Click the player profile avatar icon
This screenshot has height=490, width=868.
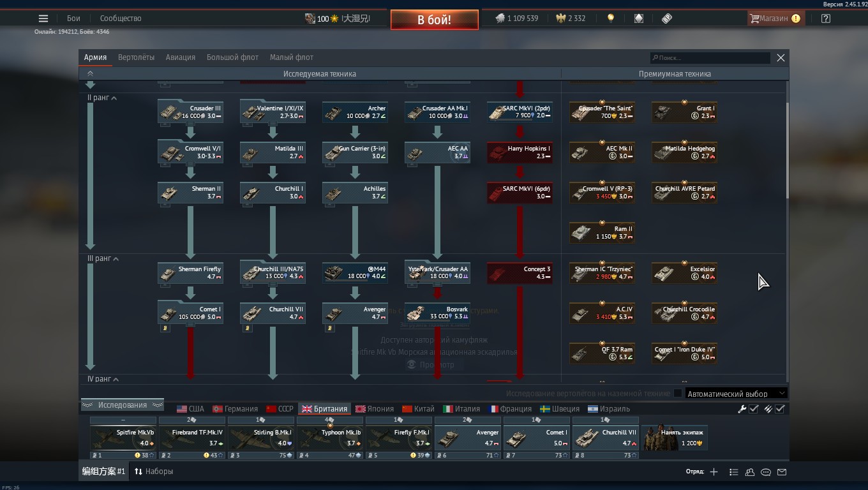[310, 19]
